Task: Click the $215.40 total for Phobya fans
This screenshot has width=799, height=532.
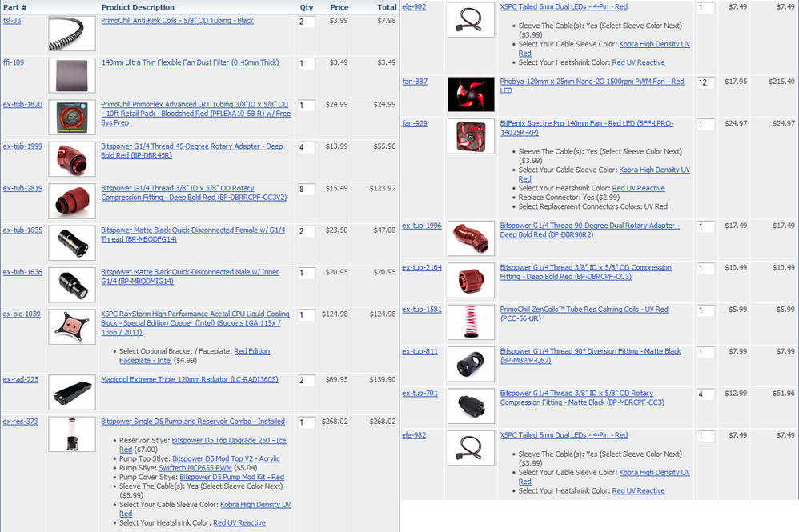Action: 781,82
